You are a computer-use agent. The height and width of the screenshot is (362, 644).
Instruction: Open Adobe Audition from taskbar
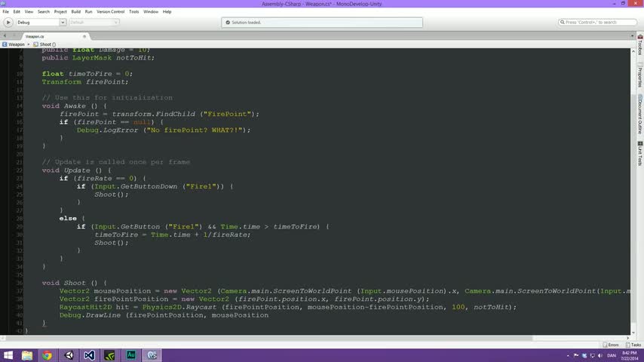[x=131, y=355]
